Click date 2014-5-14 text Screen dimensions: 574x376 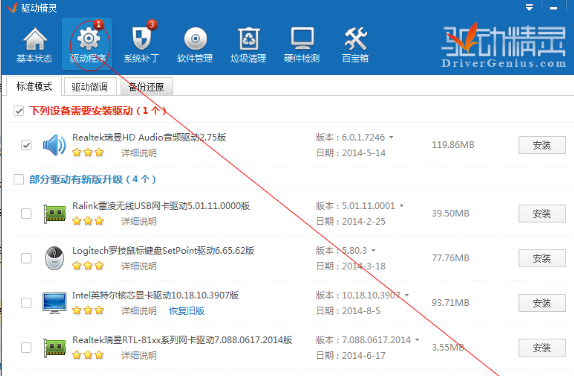364,153
